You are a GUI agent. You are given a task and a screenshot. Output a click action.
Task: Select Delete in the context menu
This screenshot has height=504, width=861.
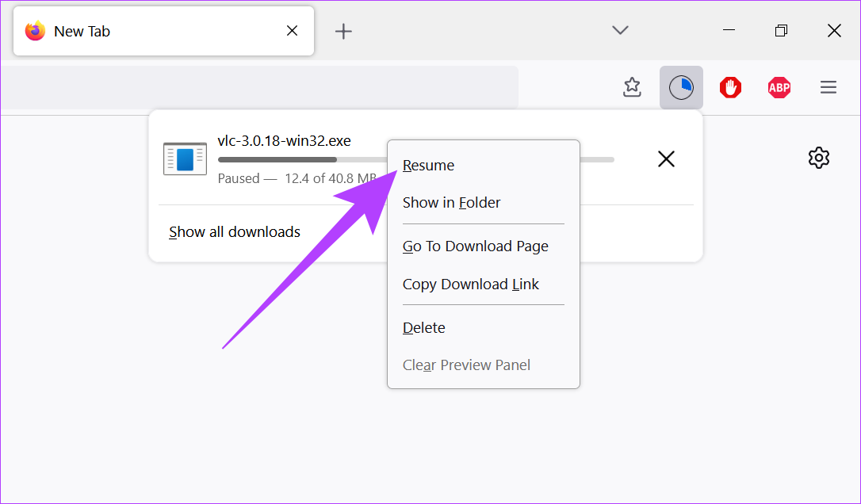tap(423, 328)
